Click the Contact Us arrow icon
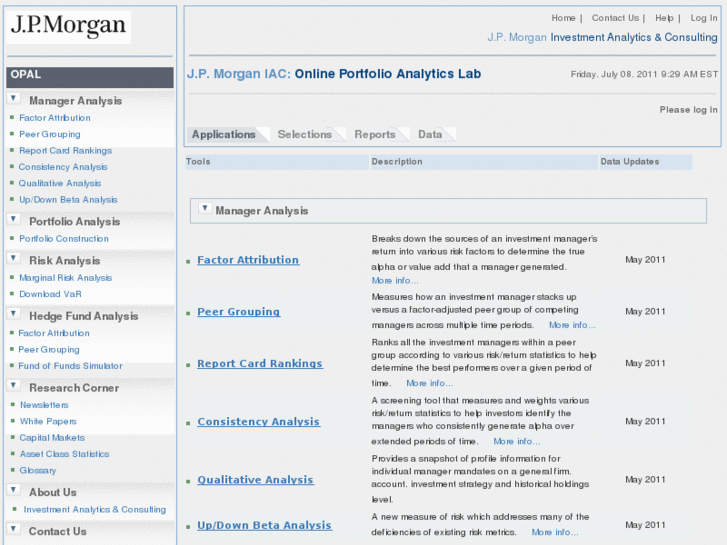Screen dimensions: 727x545 click(x=14, y=530)
